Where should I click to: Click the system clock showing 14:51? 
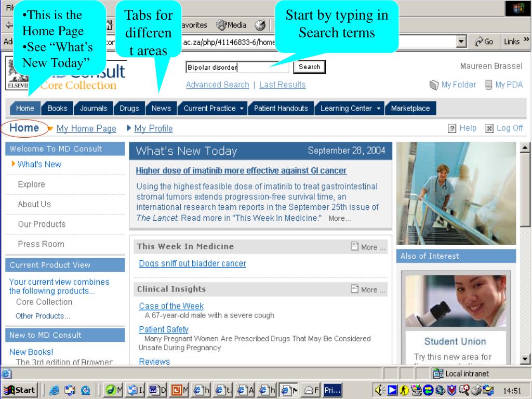coord(512,391)
